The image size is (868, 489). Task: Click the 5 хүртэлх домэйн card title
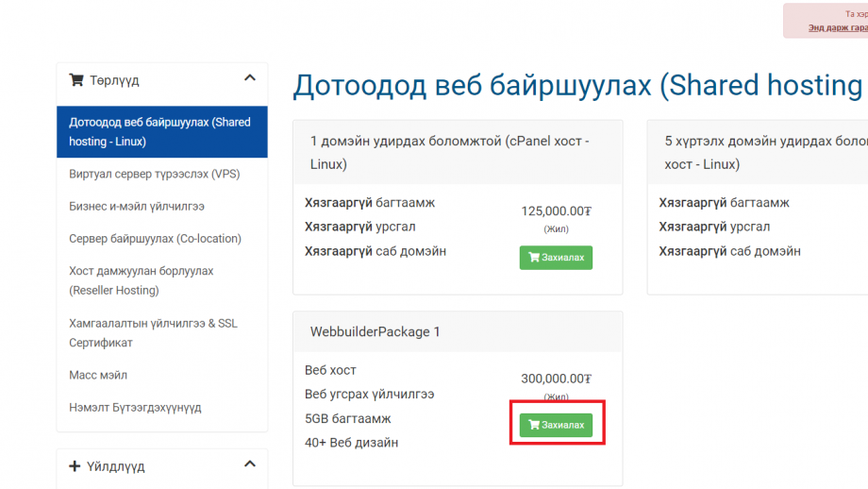point(765,152)
